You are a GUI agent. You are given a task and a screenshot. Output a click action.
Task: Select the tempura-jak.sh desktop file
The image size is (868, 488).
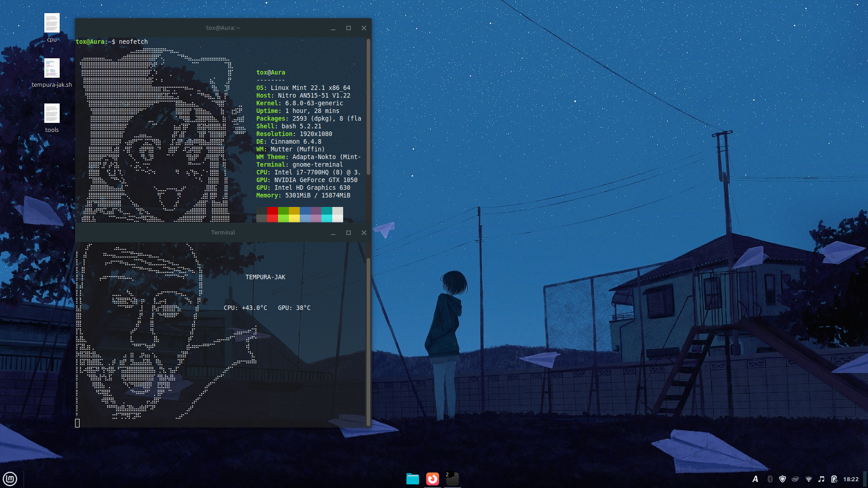pyautogui.click(x=52, y=73)
